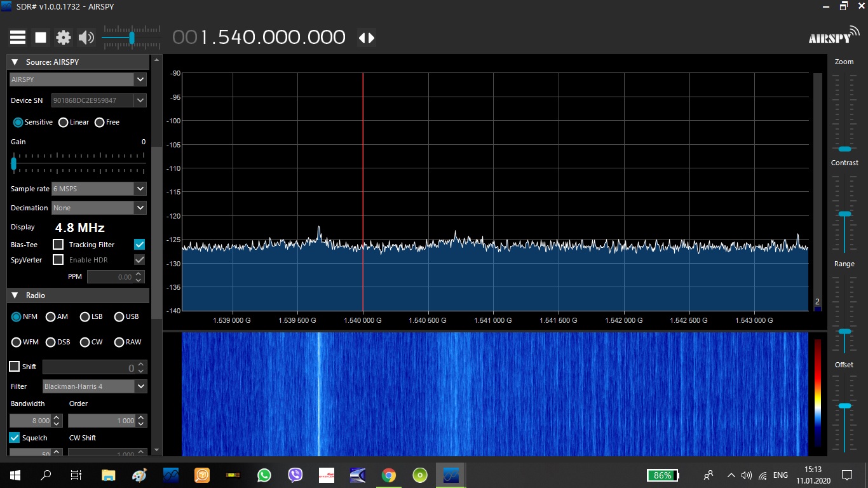Click the red tuning line in spectrum
Image resolution: width=868 pixels, height=488 pixels.
click(x=363, y=191)
